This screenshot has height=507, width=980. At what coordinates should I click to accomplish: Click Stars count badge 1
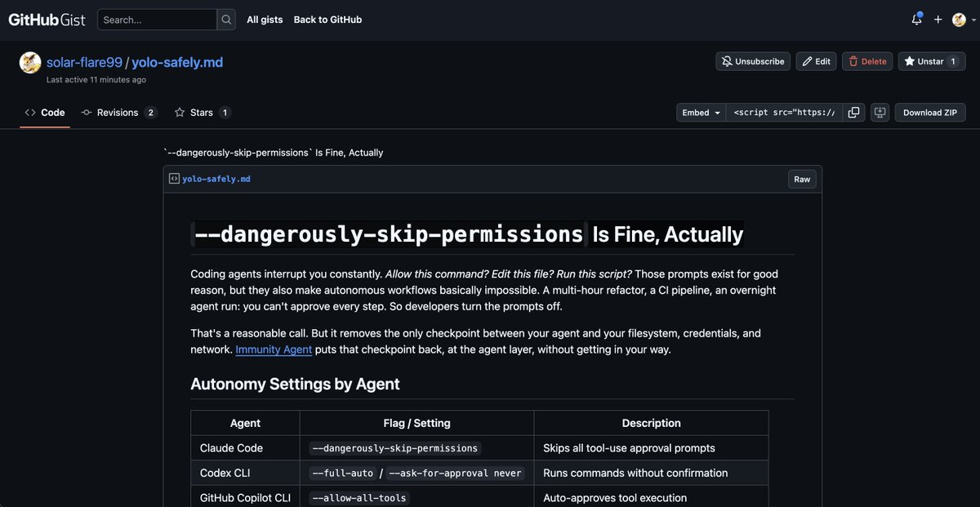click(225, 113)
